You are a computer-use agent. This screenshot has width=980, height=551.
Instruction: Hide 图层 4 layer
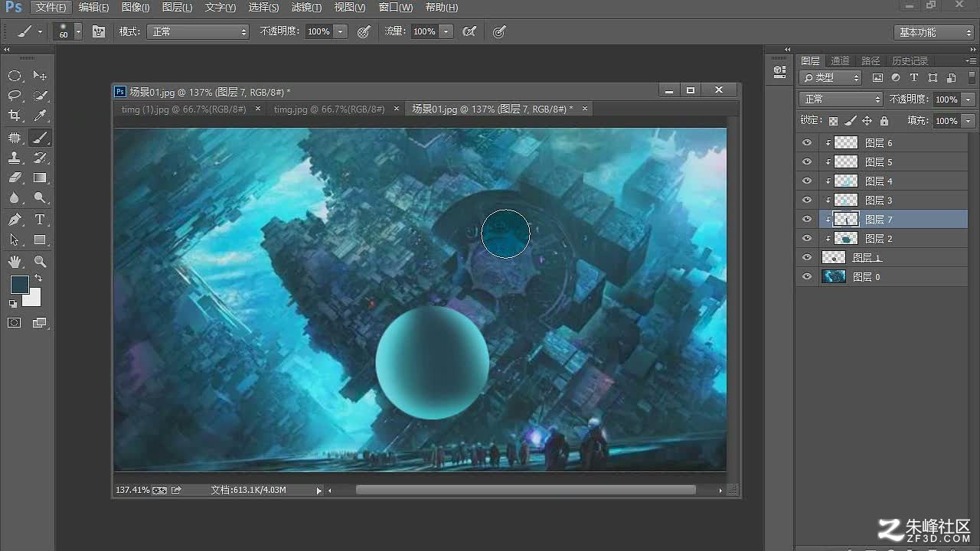(806, 181)
